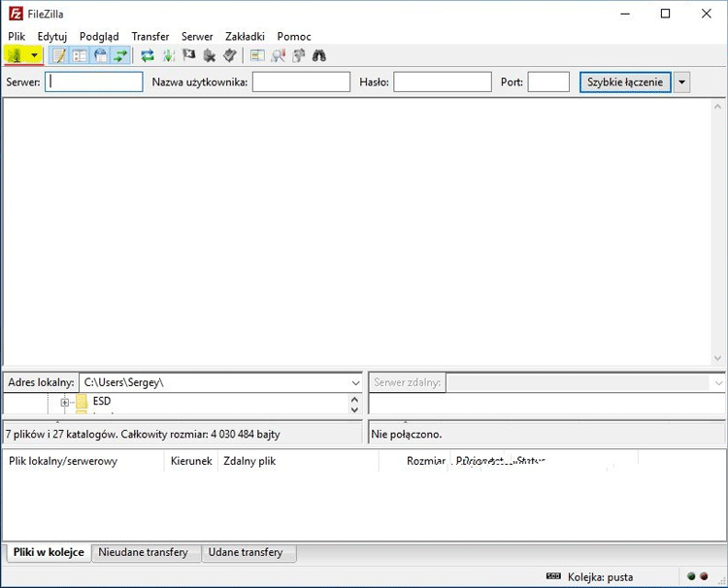The image size is (728, 588).
Task: Cancel the current operation flag icon
Action: pos(188,55)
